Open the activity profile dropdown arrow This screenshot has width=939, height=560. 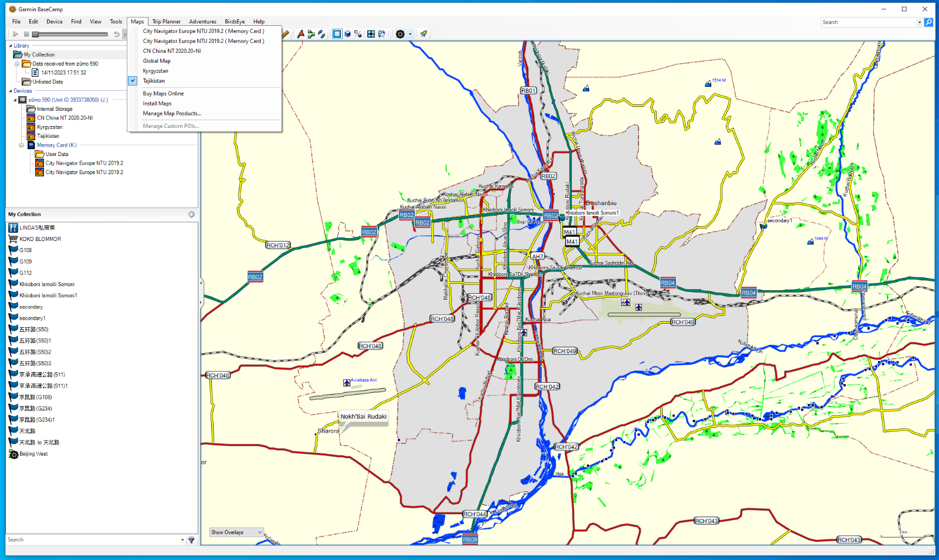(410, 34)
